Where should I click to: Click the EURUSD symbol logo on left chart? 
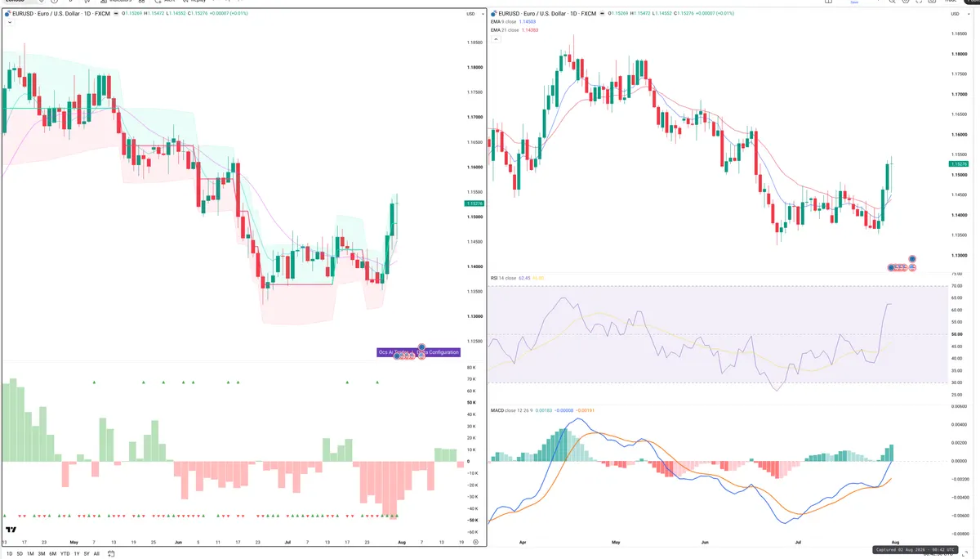point(7,14)
